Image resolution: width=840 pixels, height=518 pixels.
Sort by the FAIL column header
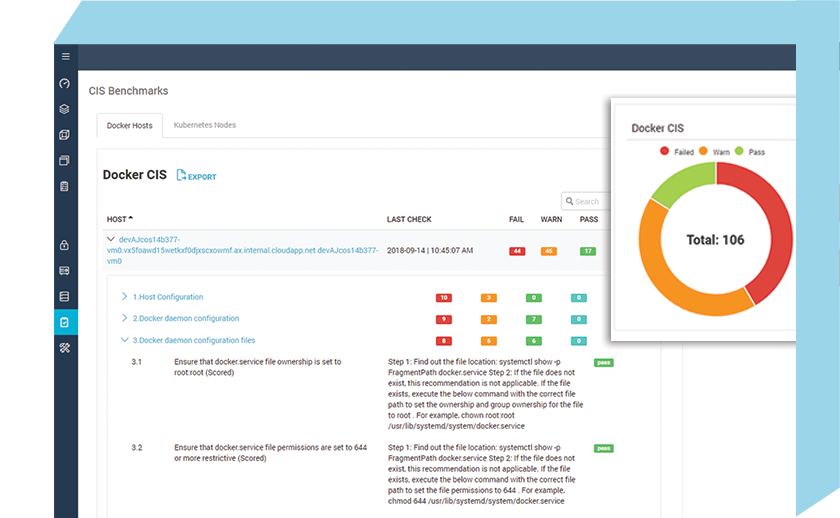click(x=516, y=219)
